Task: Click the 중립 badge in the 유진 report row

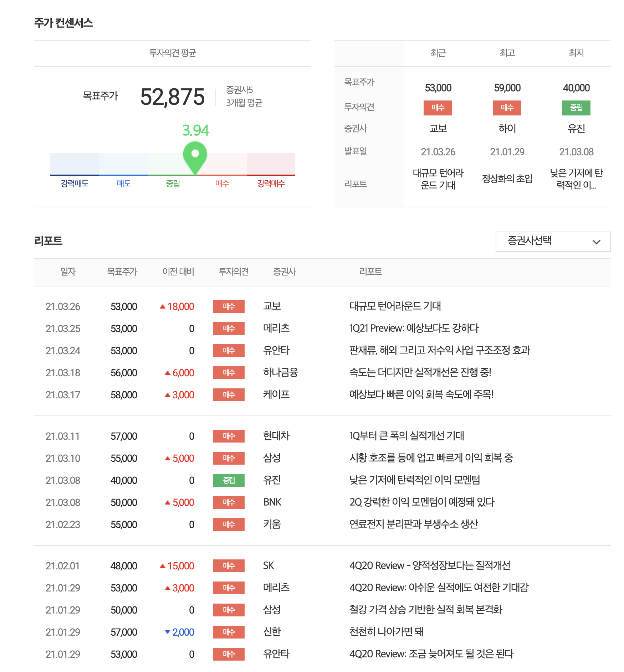Action: click(229, 480)
